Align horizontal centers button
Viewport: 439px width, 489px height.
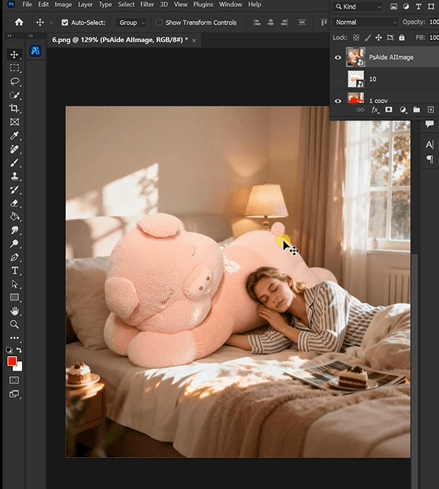point(271,22)
